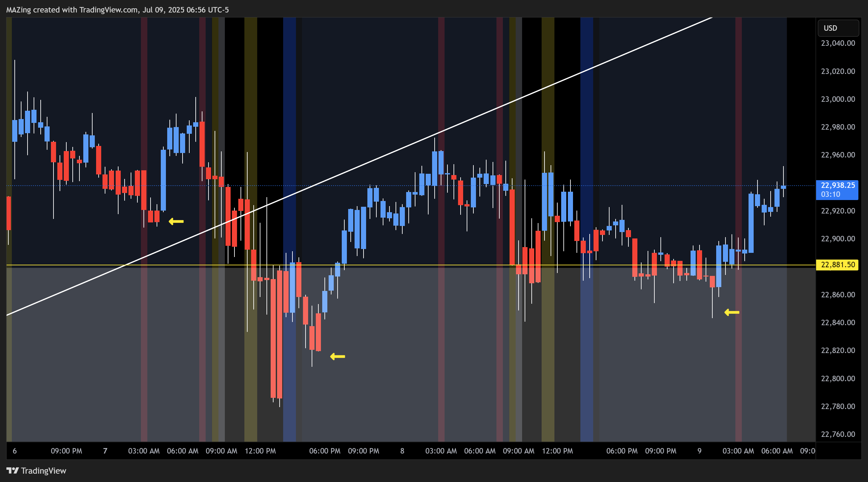Click the current price label 22,938.25
Image resolution: width=868 pixels, height=482 pixels.
click(837, 189)
